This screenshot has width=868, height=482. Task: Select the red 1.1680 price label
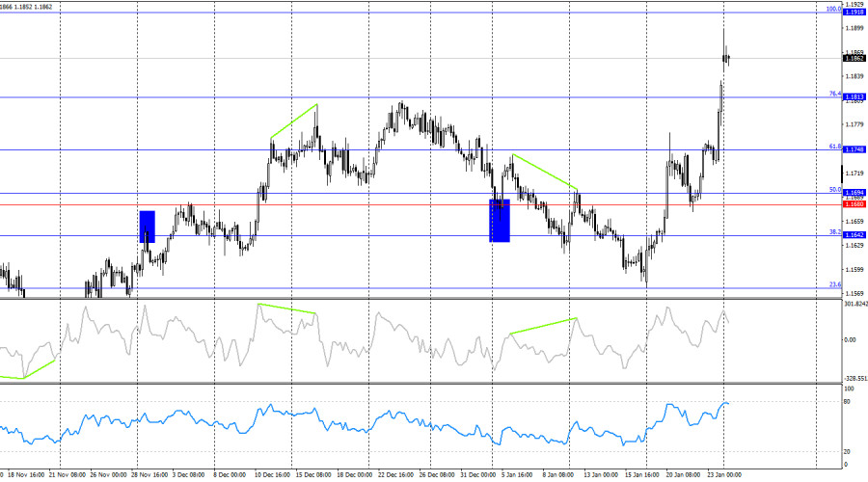pyautogui.click(x=854, y=204)
